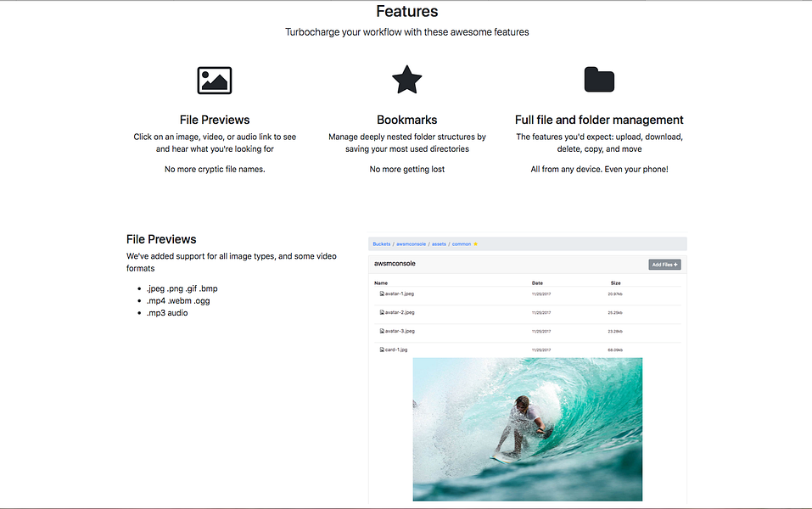Select the card-1.jpg file name

click(x=396, y=350)
